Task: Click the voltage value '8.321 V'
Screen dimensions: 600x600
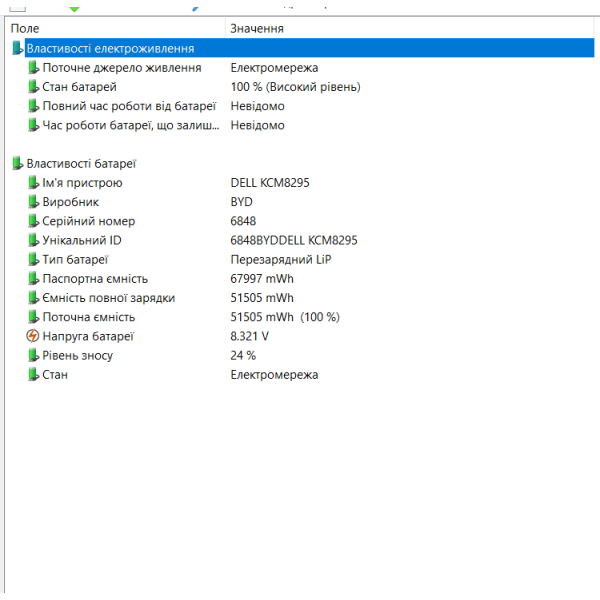Action: [249, 336]
